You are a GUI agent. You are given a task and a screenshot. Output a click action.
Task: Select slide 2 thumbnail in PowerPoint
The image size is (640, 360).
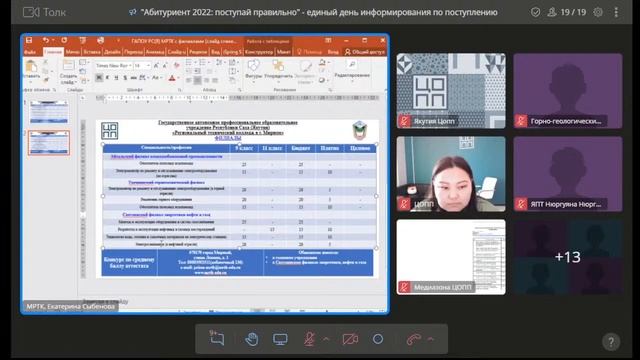(49, 143)
